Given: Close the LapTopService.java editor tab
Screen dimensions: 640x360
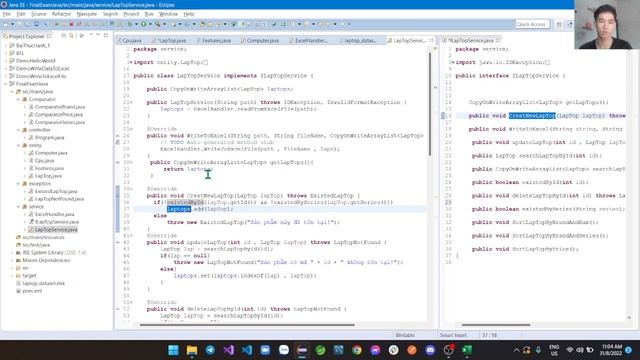Looking at the screenshot, I should (431, 40).
